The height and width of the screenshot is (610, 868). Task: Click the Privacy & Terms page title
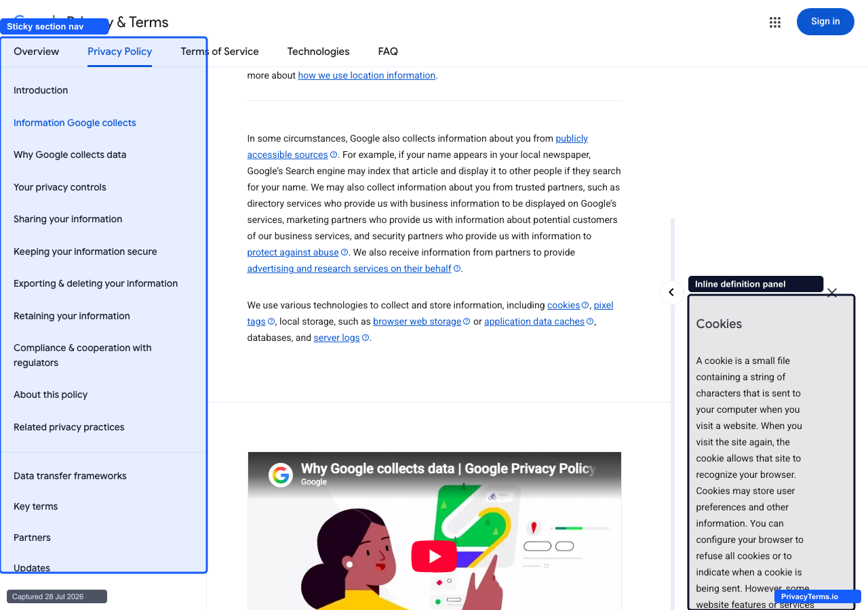117,22
